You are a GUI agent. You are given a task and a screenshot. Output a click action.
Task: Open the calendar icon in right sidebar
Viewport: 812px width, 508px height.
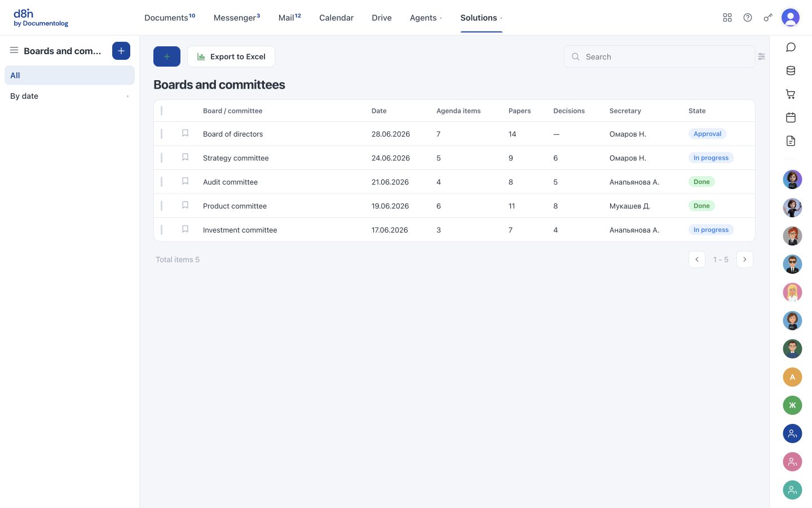coord(791,117)
